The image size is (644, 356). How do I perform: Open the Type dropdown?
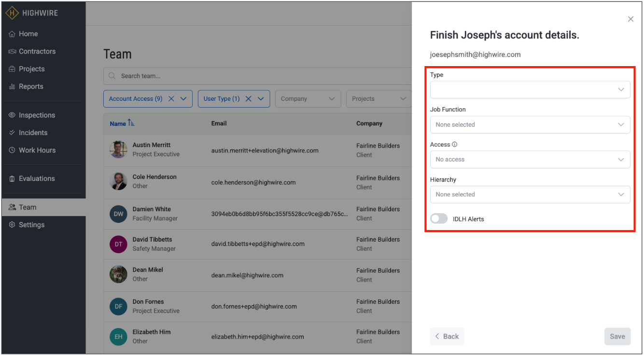pyautogui.click(x=530, y=90)
